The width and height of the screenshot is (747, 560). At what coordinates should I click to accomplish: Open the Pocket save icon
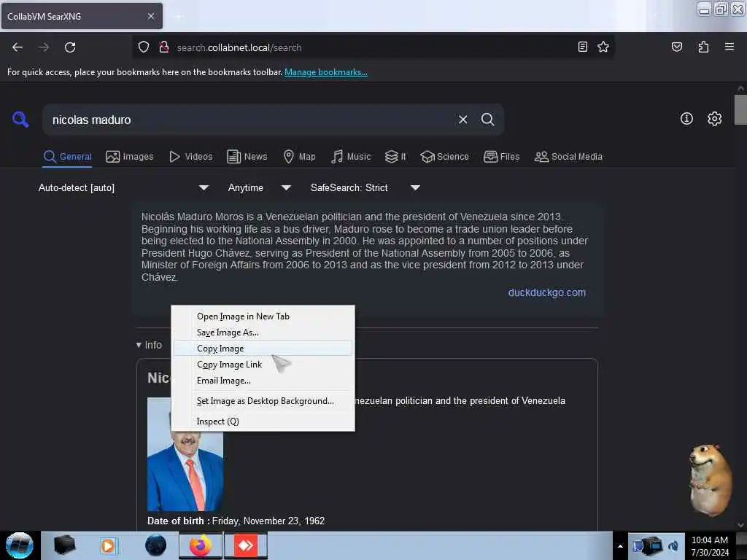(676, 47)
